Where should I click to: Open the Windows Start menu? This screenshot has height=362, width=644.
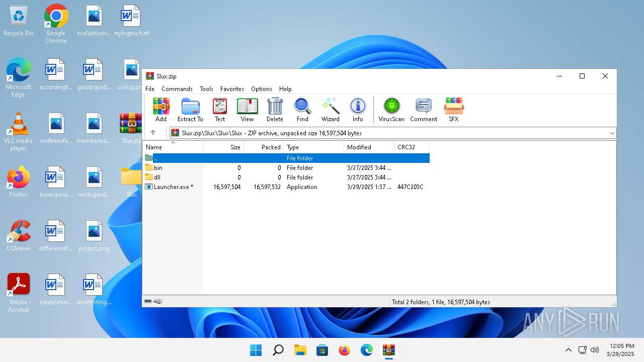(256, 350)
